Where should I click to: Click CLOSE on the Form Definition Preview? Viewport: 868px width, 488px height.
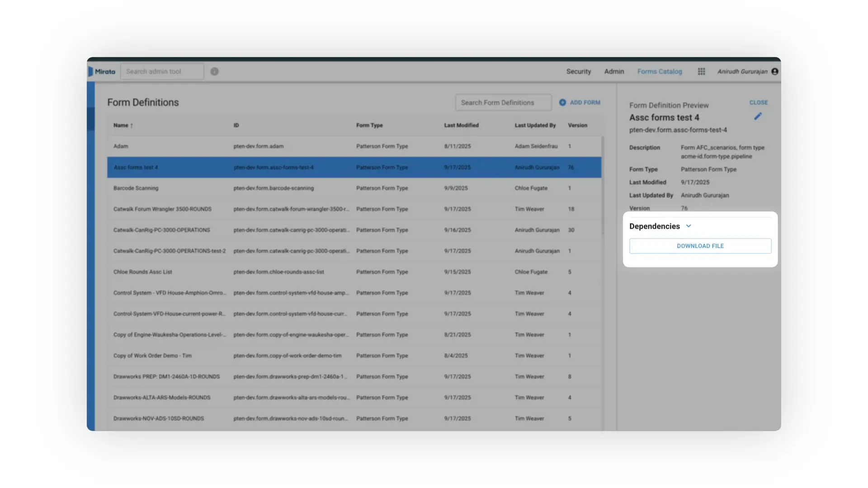(758, 102)
